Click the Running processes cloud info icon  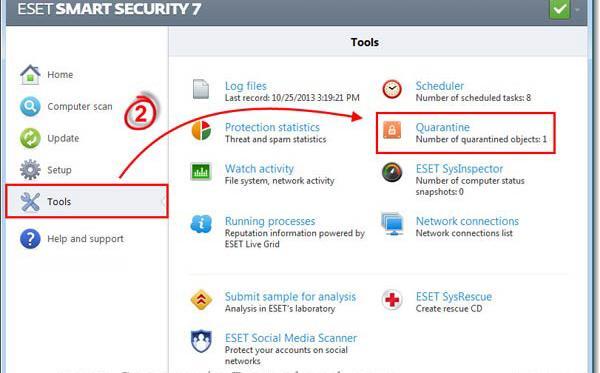(201, 224)
